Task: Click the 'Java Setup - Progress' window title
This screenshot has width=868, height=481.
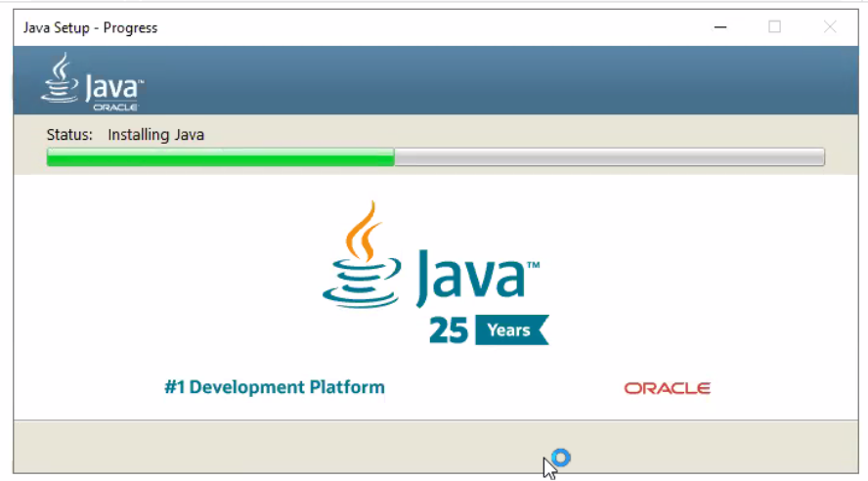Action: 90,28
